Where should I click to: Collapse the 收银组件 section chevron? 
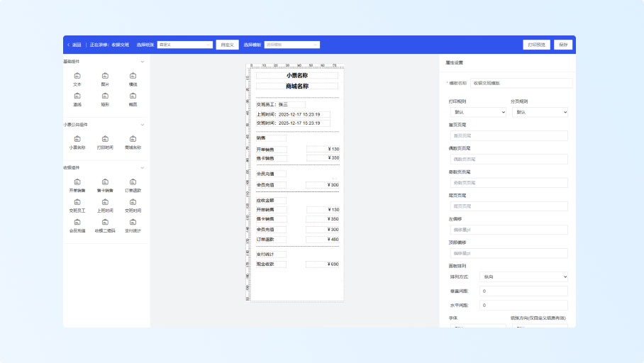(143, 168)
